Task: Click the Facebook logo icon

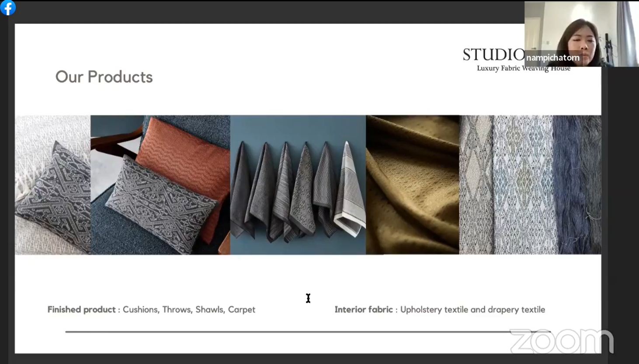Action: 8,7
